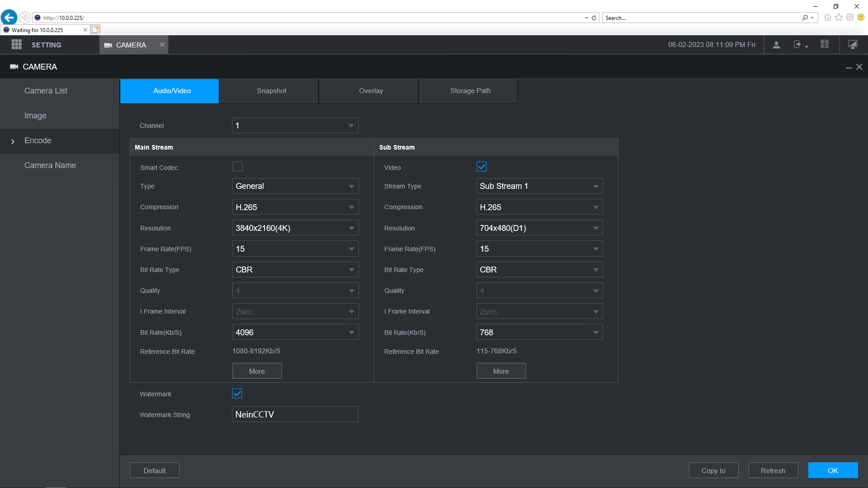Close the 'Waiting for 10.0.0.225' browser tab
The height and width of the screenshot is (488, 868).
click(x=85, y=30)
